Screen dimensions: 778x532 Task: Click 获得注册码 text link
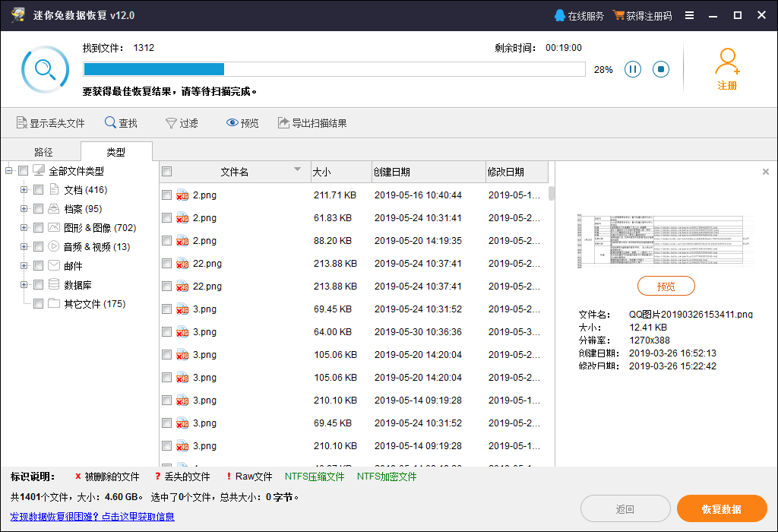[649, 16]
